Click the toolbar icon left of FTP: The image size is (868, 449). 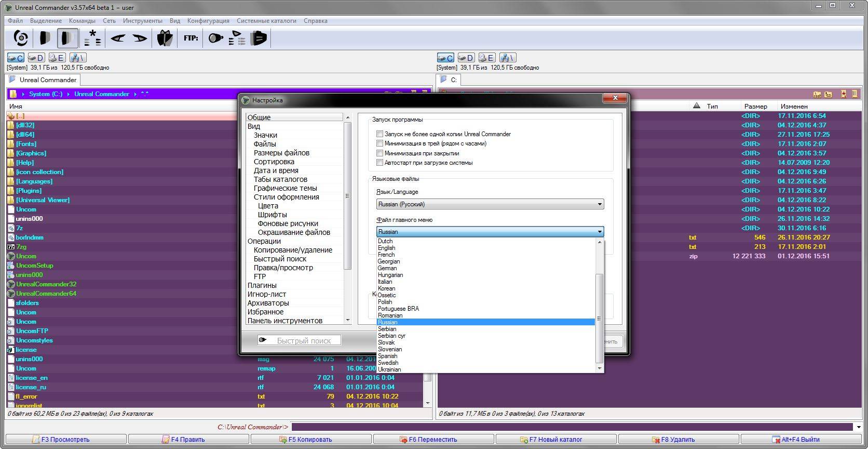pyautogui.click(x=165, y=38)
